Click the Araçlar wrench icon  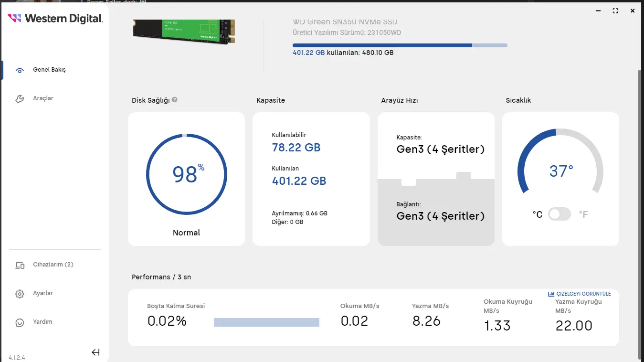click(20, 99)
